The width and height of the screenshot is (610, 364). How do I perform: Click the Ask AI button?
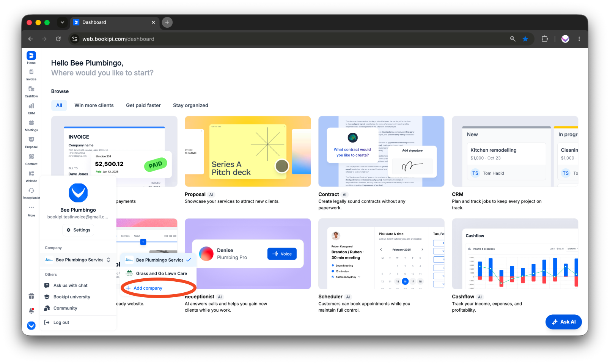[x=564, y=322]
